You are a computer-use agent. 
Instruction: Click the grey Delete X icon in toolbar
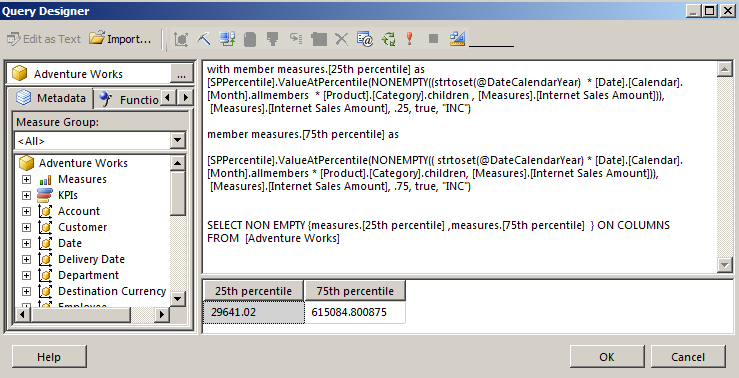pyautogui.click(x=341, y=39)
